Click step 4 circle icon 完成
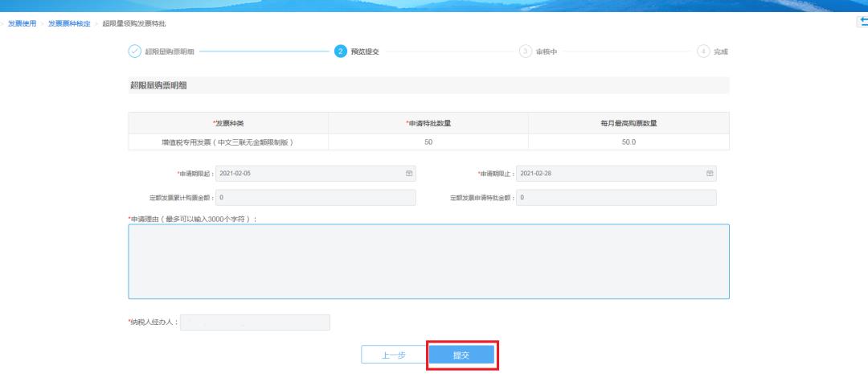Screen dimensions: 868x378 click(x=703, y=51)
